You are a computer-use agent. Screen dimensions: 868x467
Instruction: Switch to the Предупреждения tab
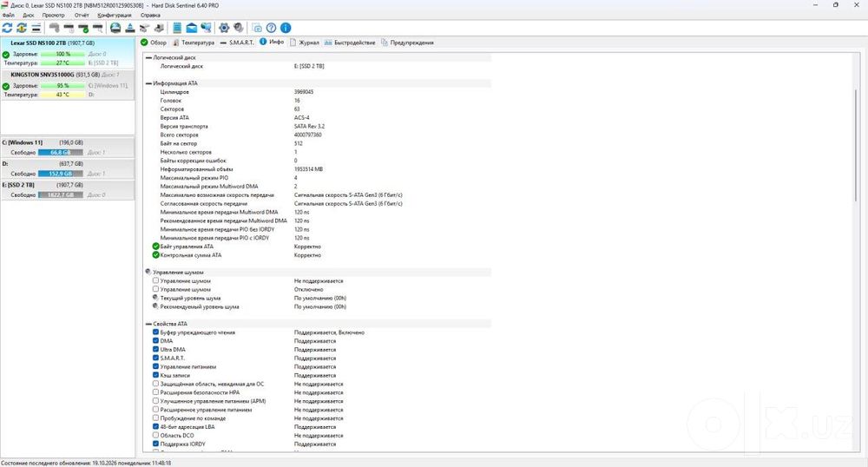tap(407, 42)
